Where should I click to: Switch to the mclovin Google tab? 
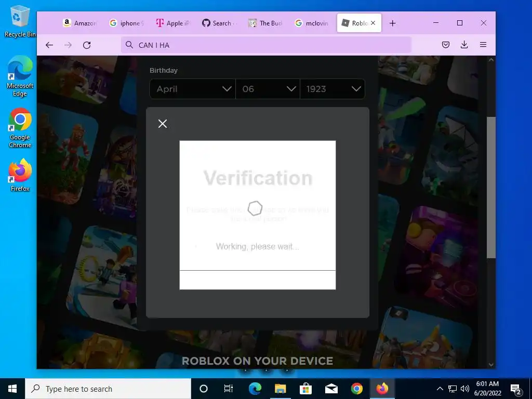pos(312,23)
